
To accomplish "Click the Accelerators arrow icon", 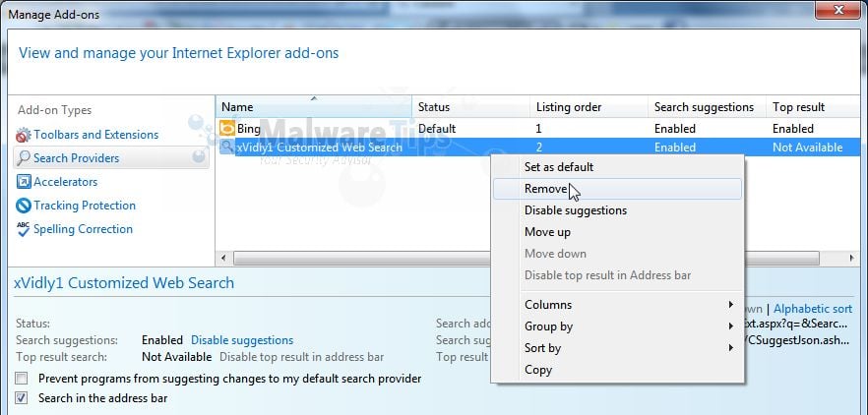I will pos(24,182).
